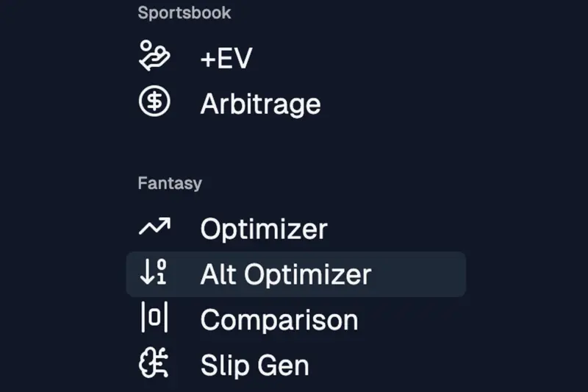The height and width of the screenshot is (392, 588).
Task: Launch Slip Gen from the sidebar
Action: click(254, 366)
